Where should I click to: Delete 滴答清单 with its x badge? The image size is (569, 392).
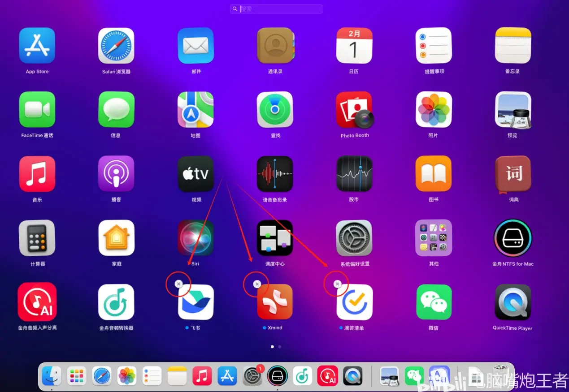tap(337, 284)
